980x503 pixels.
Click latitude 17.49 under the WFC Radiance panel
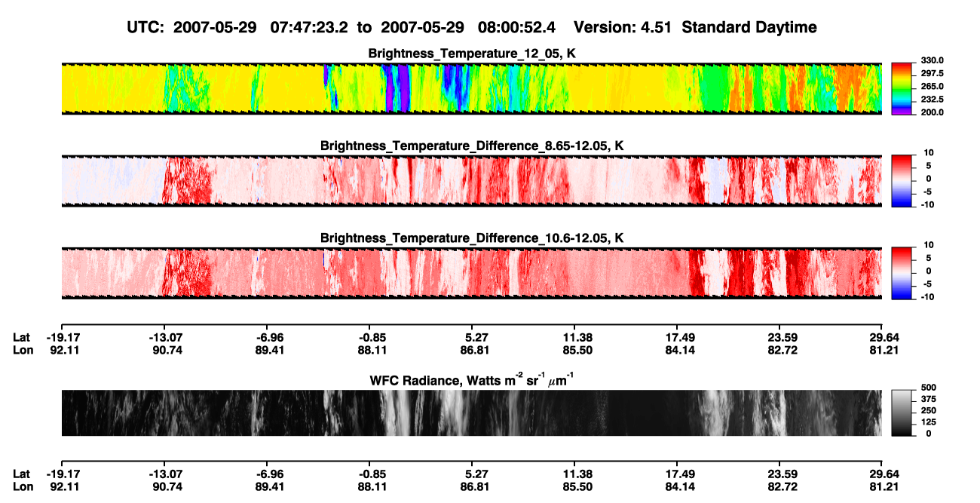(x=678, y=474)
